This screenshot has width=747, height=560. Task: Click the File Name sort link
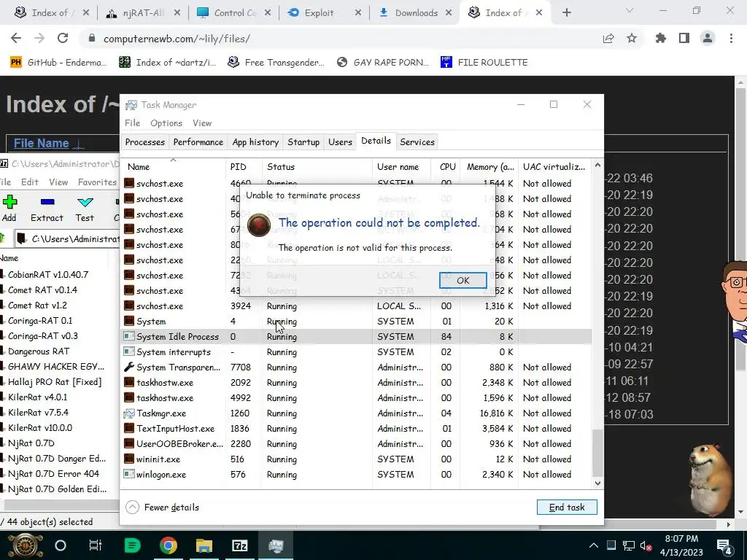(x=41, y=143)
